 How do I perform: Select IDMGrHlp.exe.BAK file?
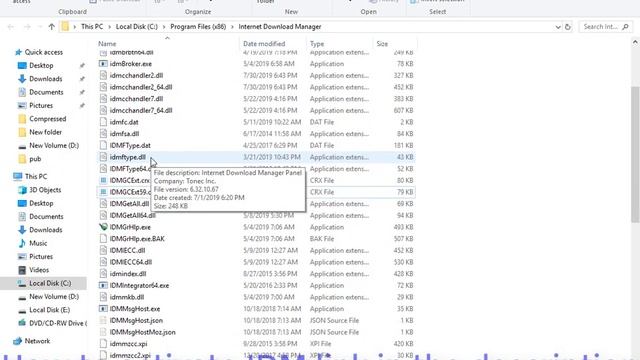pos(137,239)
